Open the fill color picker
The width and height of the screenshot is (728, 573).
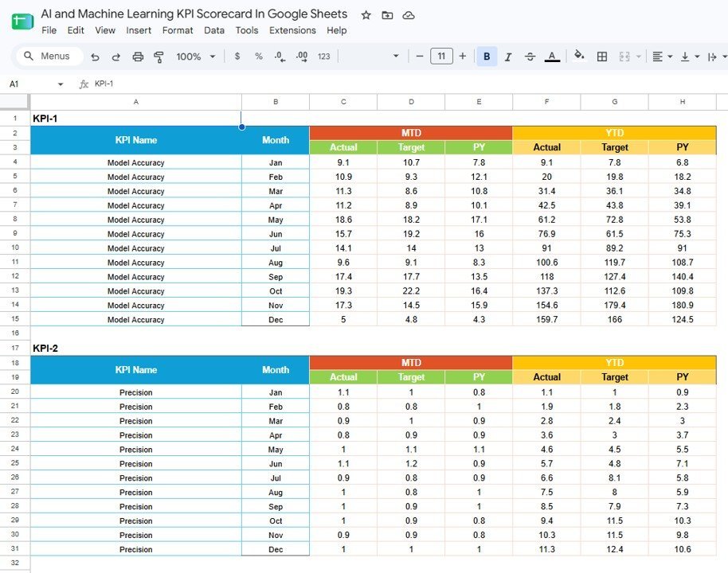click(579, 56)
